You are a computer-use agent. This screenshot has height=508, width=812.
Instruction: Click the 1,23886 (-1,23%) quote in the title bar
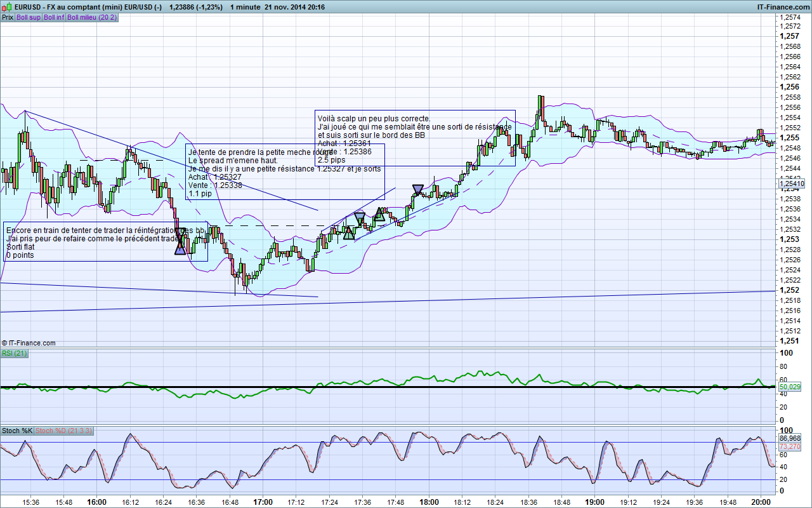pyautogui.click(x=197, y=7)
